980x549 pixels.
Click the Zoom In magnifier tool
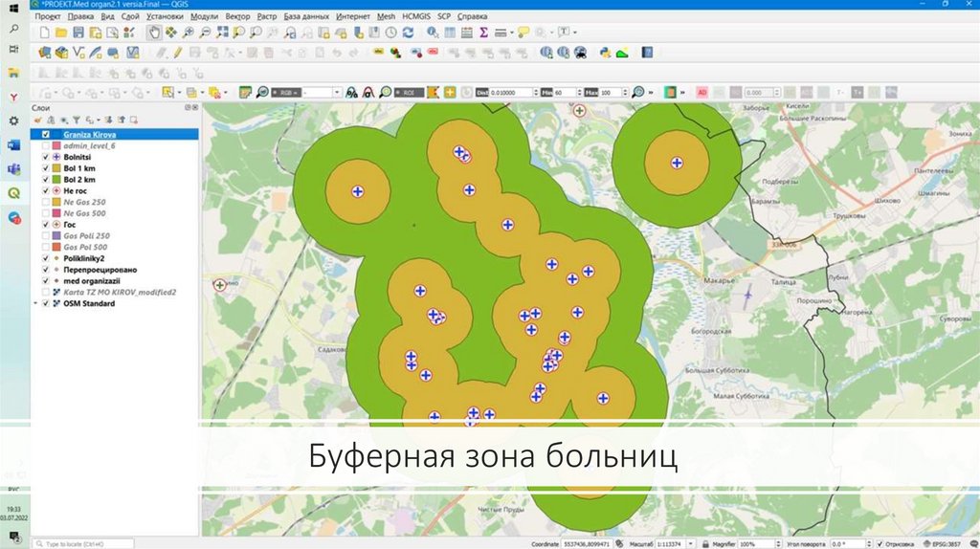tap(188, 33)
